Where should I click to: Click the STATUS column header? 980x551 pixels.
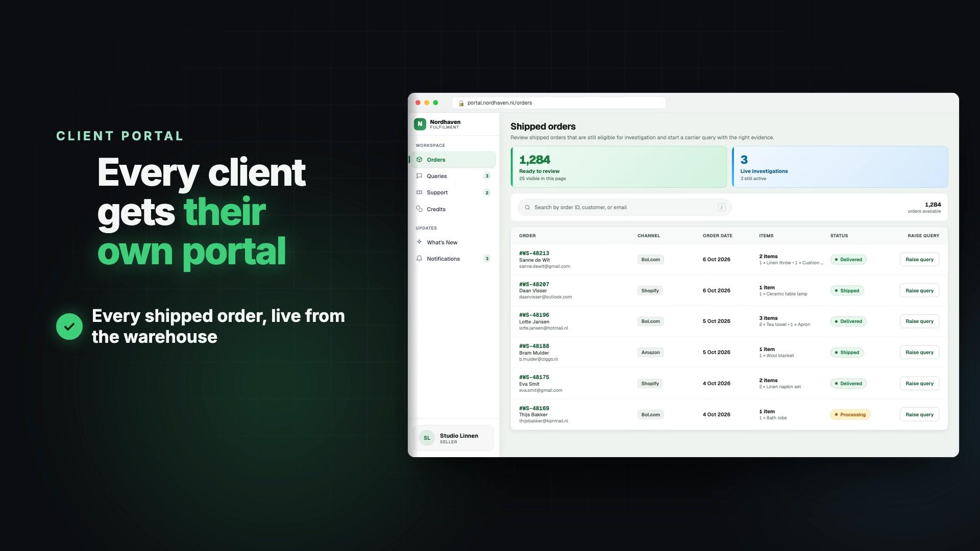point(839,236)
